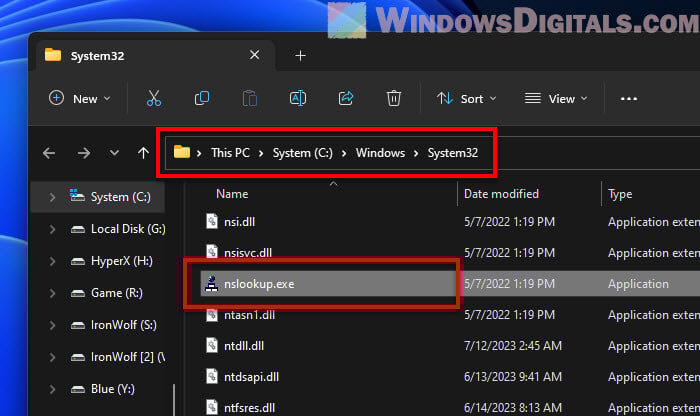Go up one folder level arrow
Viewport: 700px width, 416px height.
click(x=143, y=153)
